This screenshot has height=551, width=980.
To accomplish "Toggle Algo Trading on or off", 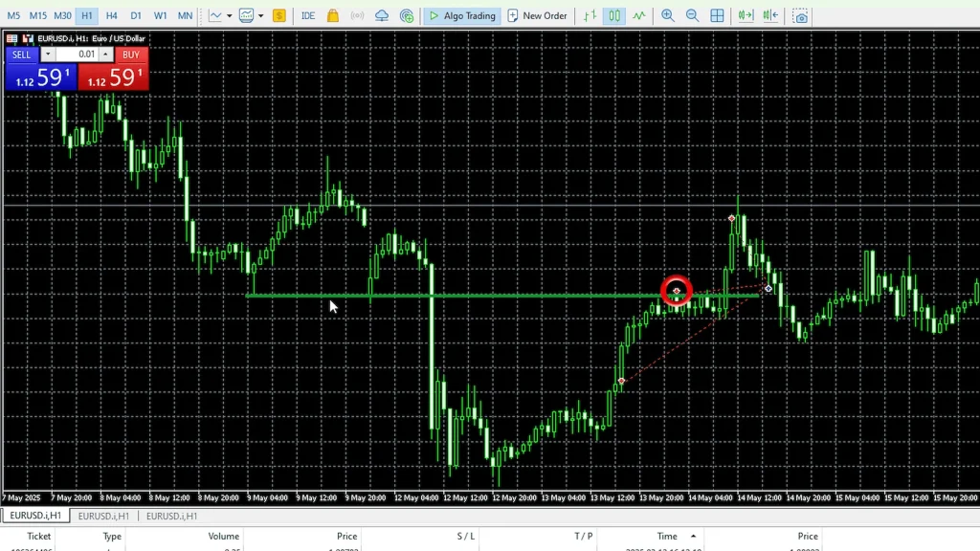I will 462,15.
